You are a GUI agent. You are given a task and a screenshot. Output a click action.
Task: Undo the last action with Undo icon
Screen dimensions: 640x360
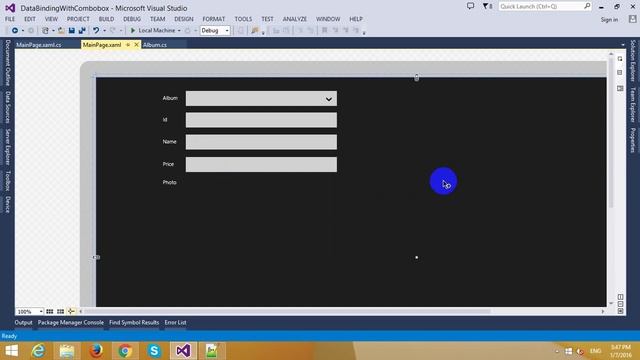(96, 31)
